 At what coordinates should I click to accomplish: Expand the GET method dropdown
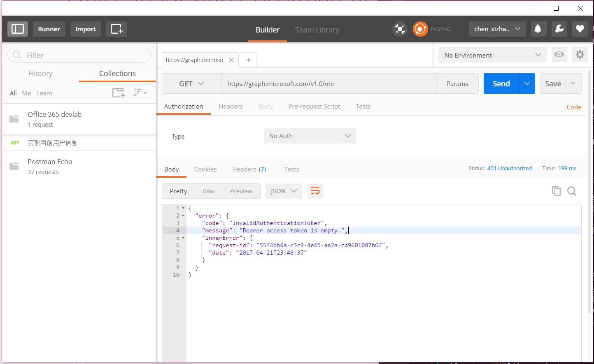pos(191,83)
